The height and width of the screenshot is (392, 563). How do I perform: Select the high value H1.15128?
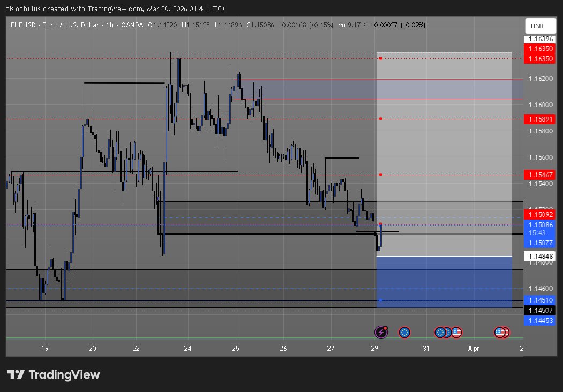pos(196,25)
